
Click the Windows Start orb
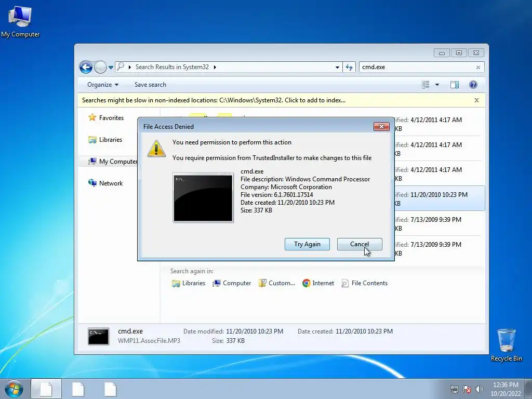pos(14,389)
